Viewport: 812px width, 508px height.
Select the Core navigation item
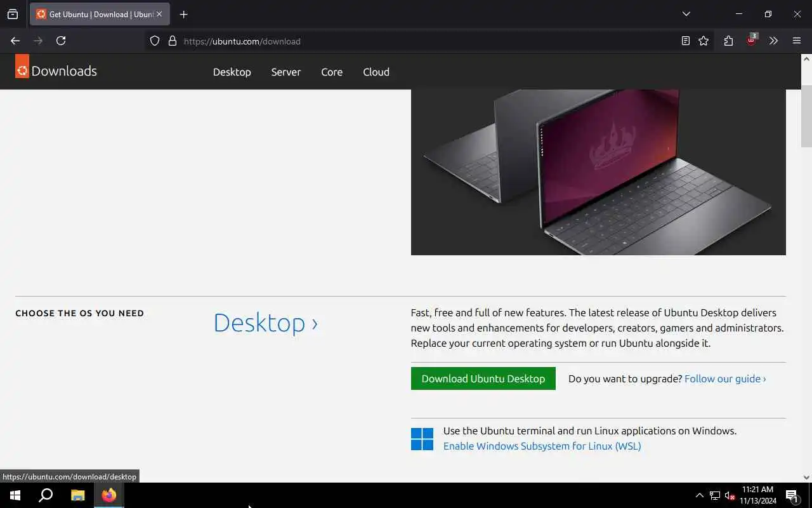pyautogui.click(x=332, y=72)
